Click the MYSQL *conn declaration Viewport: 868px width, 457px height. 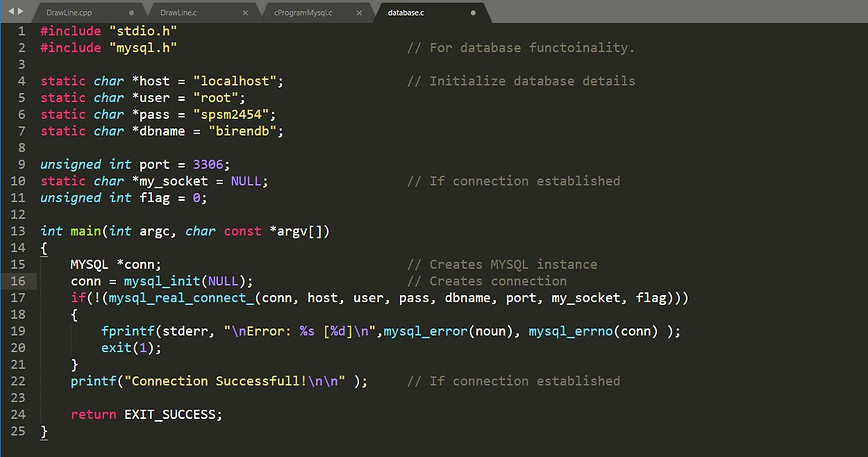click(x=116, y=264)
